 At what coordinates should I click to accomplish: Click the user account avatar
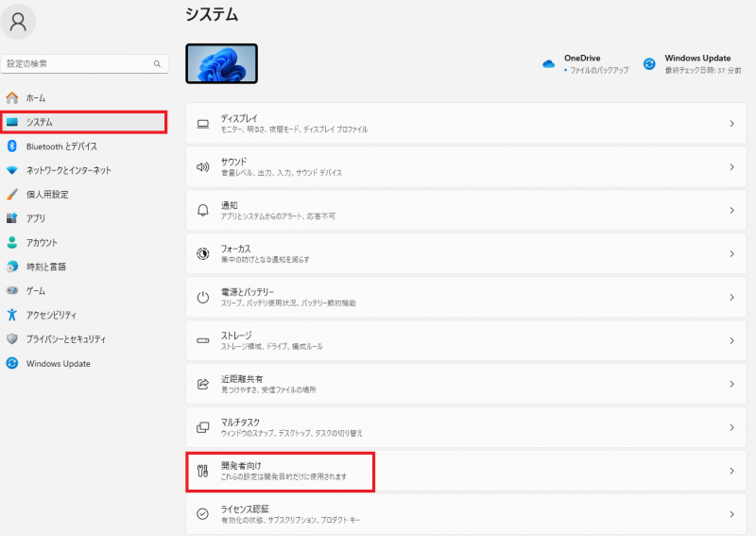20,21
